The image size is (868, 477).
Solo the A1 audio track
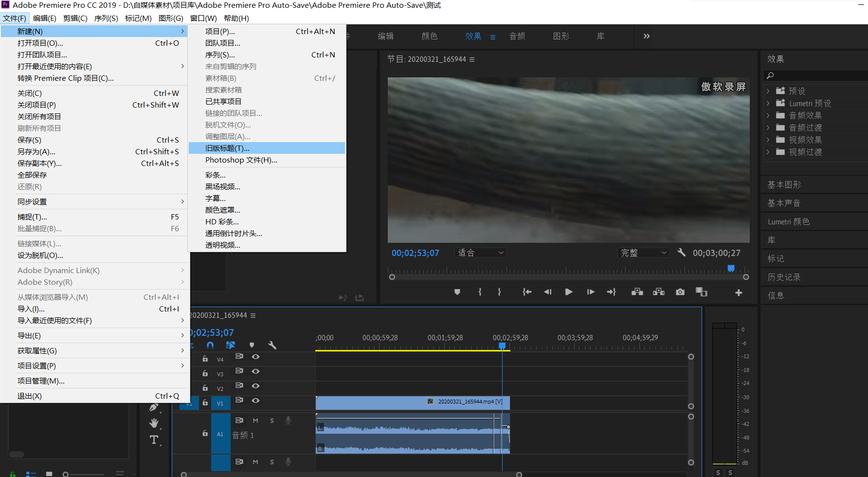pos(272,421)
